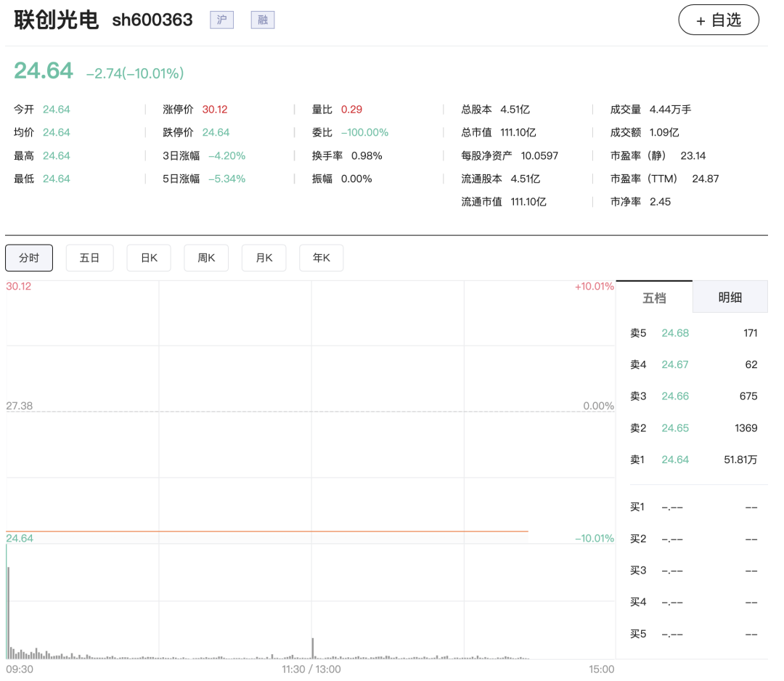Click the 卖4 price 24.67
The height and width of the screenshot is (681, 784).
(675, 364)
